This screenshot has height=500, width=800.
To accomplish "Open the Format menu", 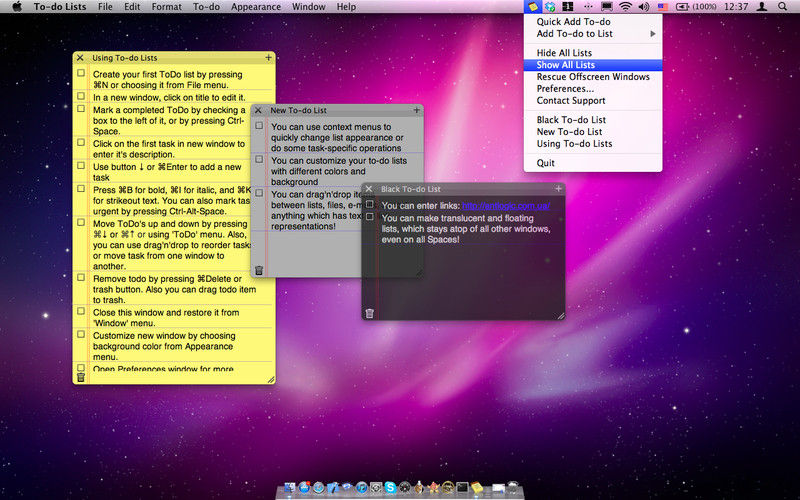I will [166, 7].
